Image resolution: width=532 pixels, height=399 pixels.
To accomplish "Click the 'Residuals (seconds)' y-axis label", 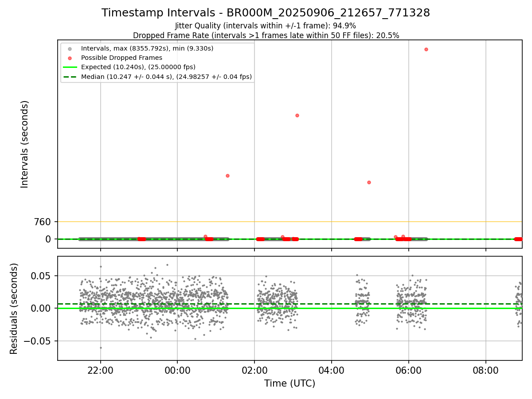I will coord(14,309).
